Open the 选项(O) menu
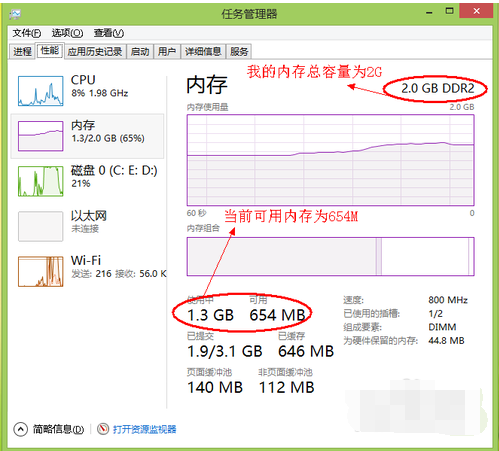 coord(67,33)
